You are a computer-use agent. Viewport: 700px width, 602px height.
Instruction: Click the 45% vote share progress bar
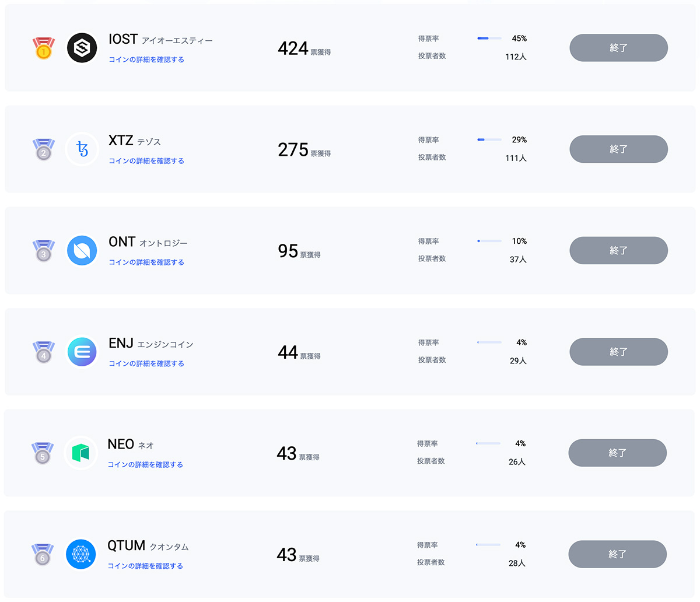[489, 38]
